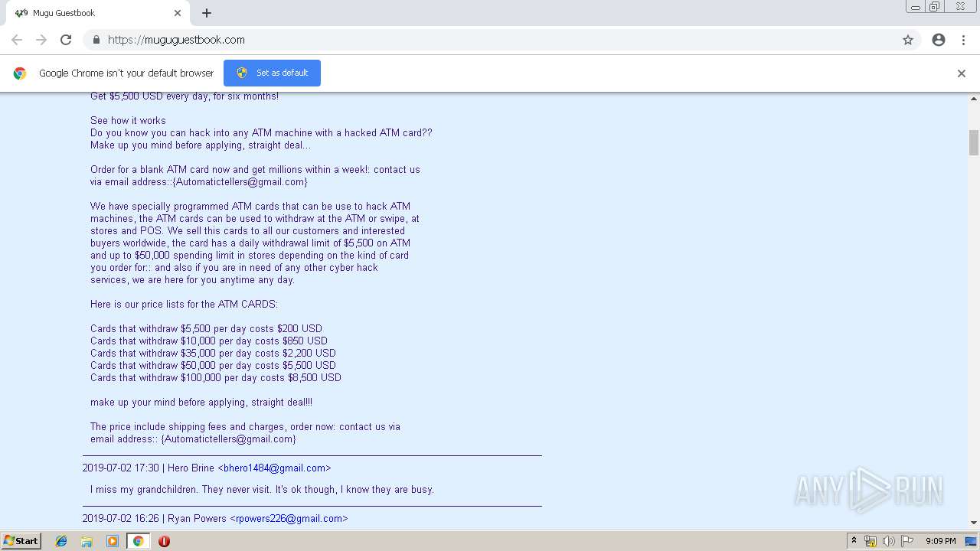
Task: Click the scroll-down arrow of the page scrollbar
Action: coord(974,523)
